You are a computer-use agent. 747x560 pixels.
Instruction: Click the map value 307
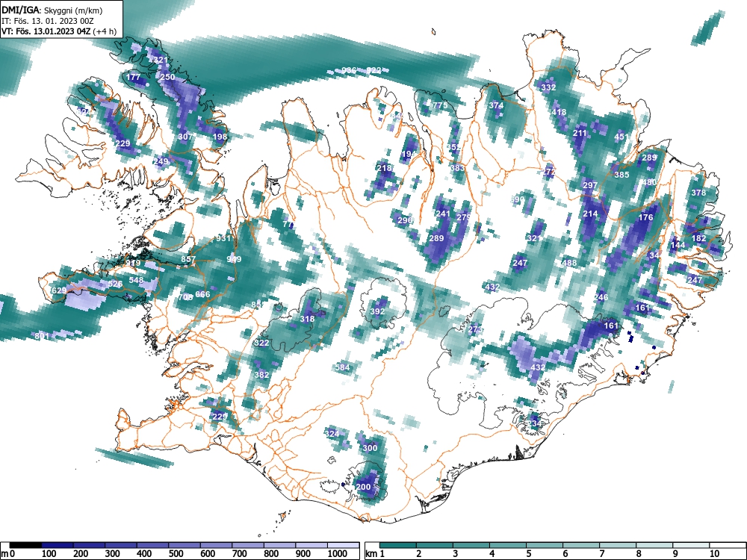pos(185,137)
